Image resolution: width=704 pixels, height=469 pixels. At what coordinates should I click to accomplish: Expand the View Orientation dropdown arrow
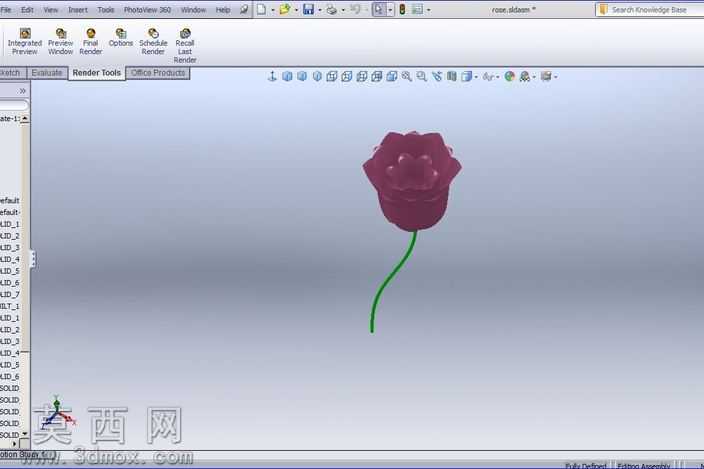[x=476, y=77]
